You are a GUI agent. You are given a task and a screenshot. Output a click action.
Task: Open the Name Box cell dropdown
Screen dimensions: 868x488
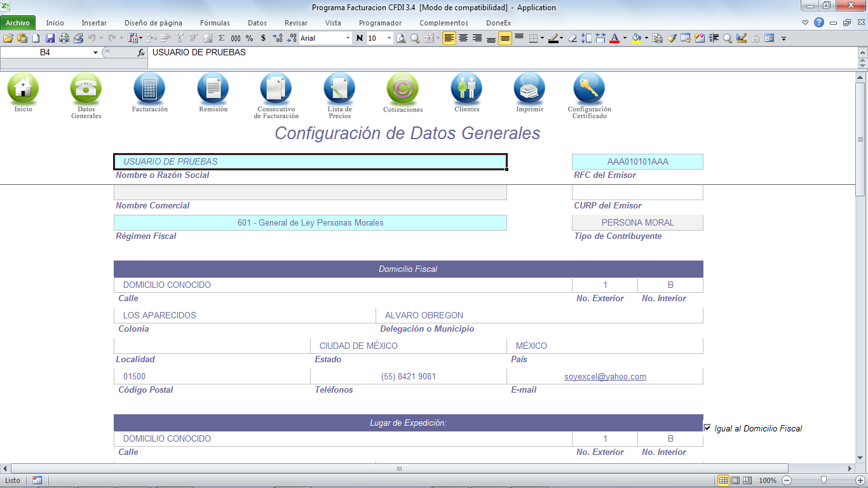95,53
